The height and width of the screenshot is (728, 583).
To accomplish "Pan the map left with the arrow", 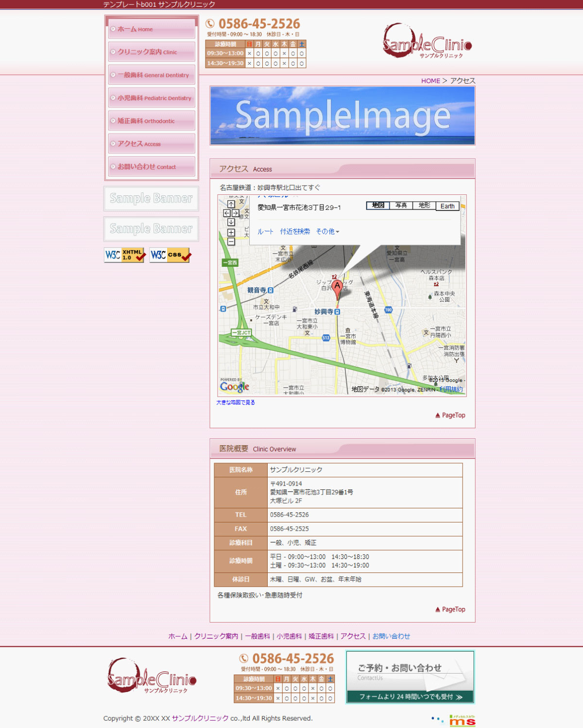I will coord(226,213).
